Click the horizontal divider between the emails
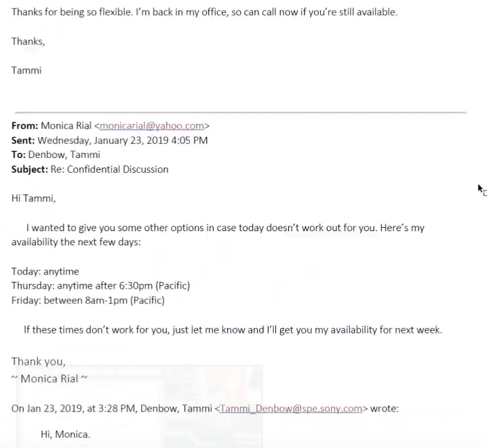Screen dimensions: 487x448 pyautogui.click(x=241, y=113)
